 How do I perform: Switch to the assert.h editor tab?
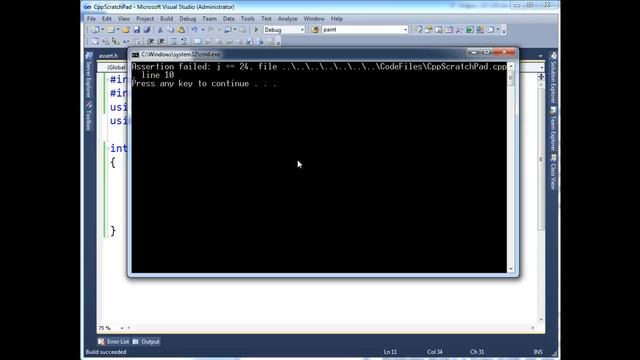(x=108, y=56)
